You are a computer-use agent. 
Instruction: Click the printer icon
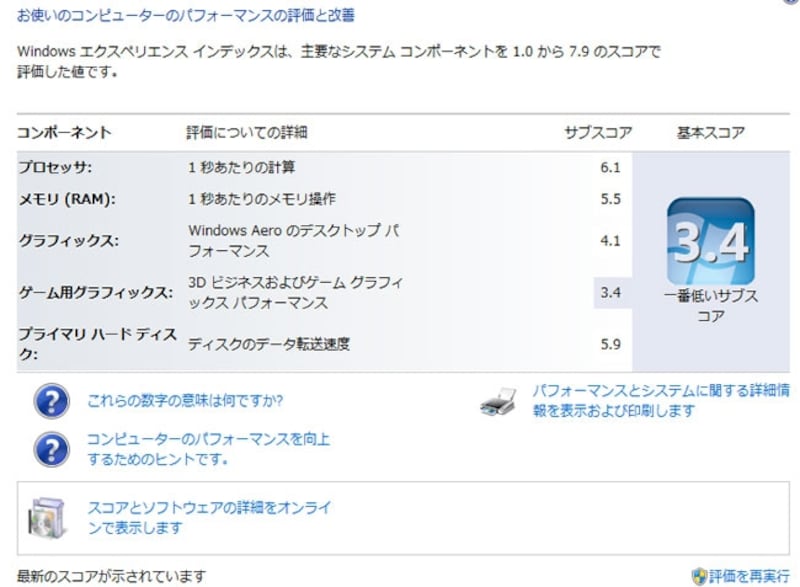498,402
